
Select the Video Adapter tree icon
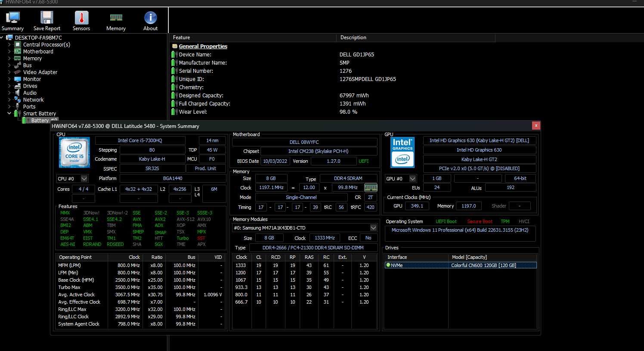tap(18, 72)
